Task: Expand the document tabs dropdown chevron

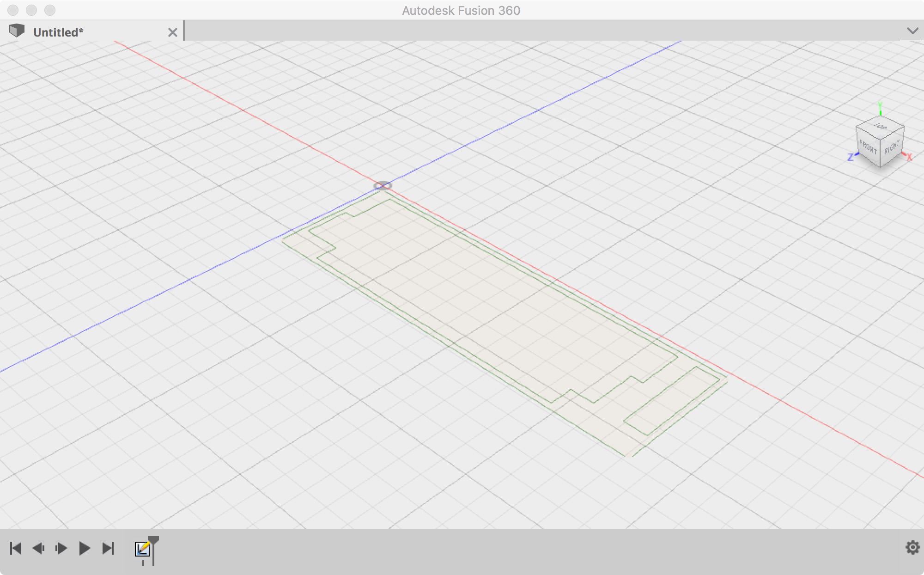Action: pos(912,31)
